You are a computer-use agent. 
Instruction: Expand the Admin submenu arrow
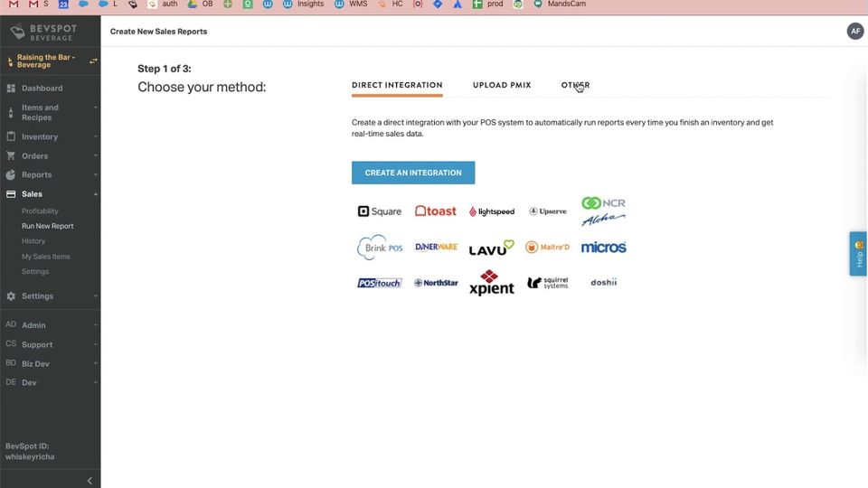tap(95, 324)
